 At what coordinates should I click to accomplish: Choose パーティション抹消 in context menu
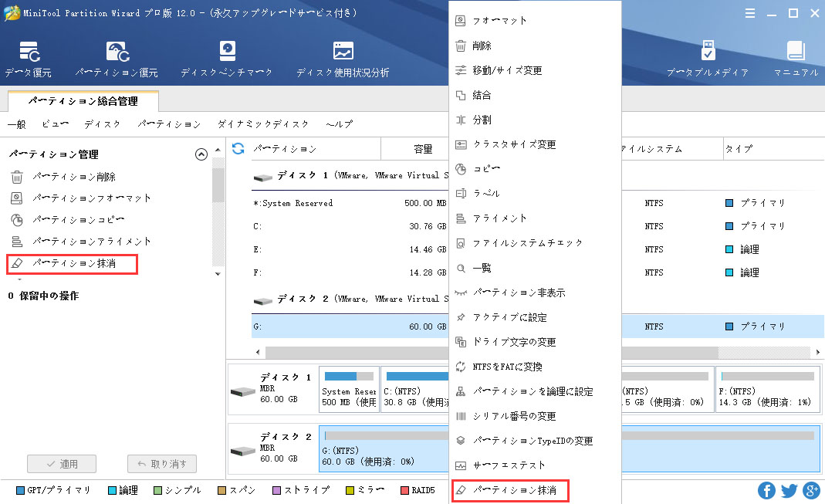tap(509, 490)
